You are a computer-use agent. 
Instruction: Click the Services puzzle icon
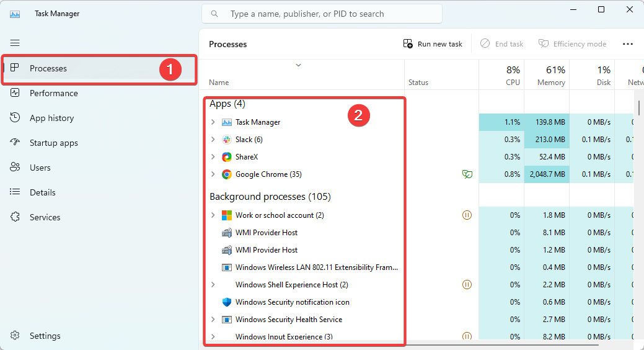click(15, 217)
